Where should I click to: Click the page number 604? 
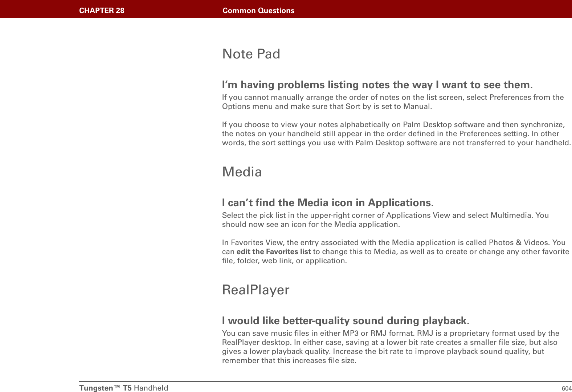click(567, 388)
